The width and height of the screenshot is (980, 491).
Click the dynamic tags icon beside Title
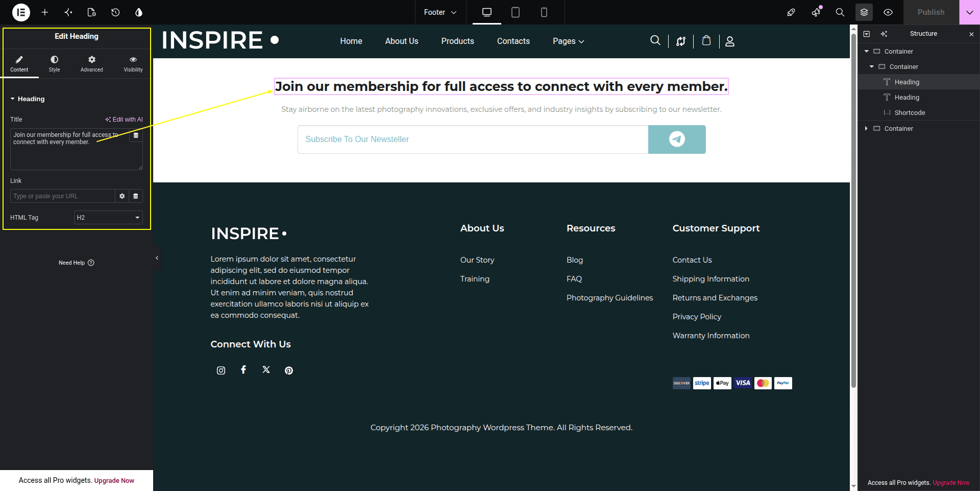coord(136,135)
